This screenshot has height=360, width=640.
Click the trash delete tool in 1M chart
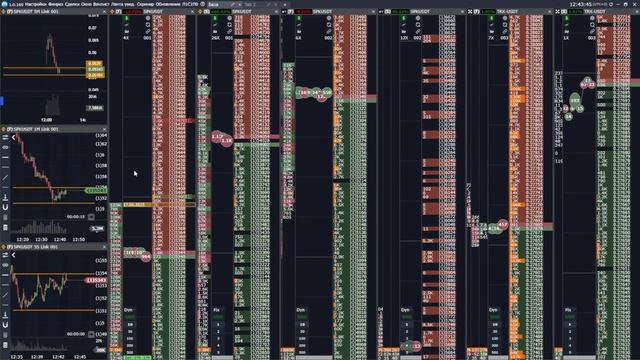5,227
